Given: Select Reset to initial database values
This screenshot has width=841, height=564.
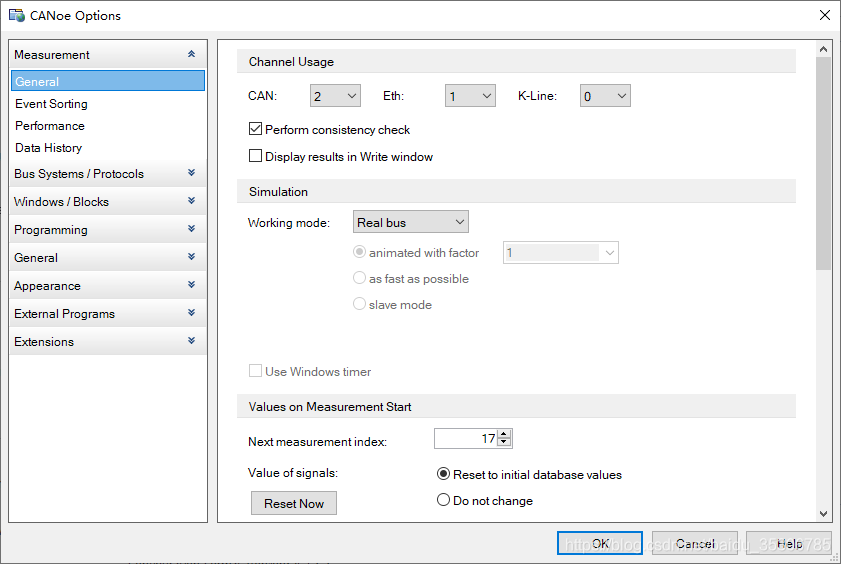Looking at the screenshot, I should tap(443, 474).
